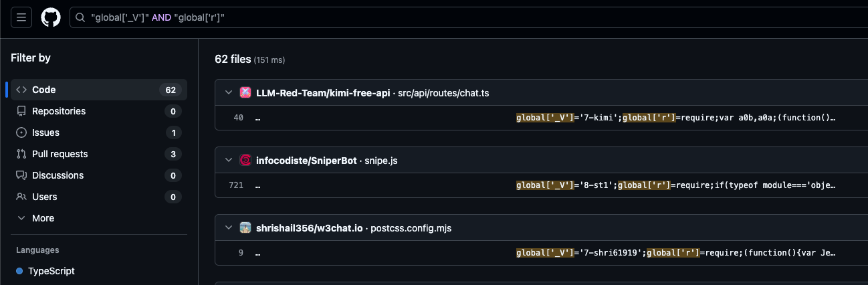Collapse the SniperBot snipe.js result
Image resolution: width=868 pixels, height=285 pixels.
coord(229,161)
